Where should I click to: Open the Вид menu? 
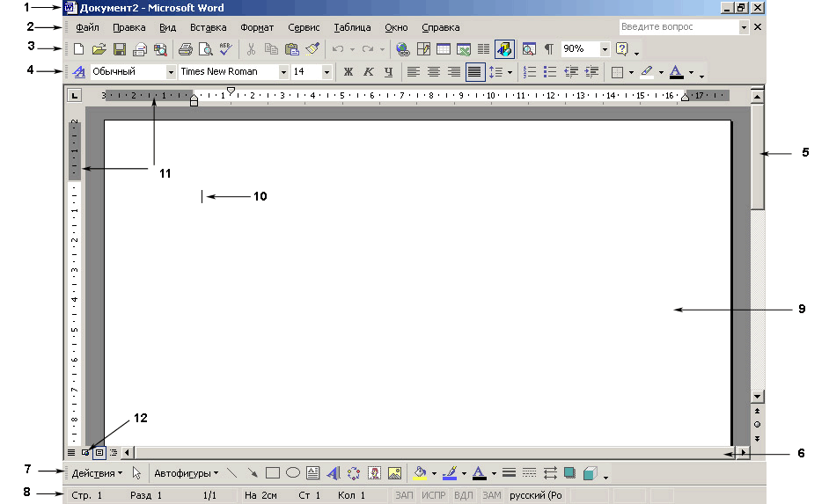167,27
